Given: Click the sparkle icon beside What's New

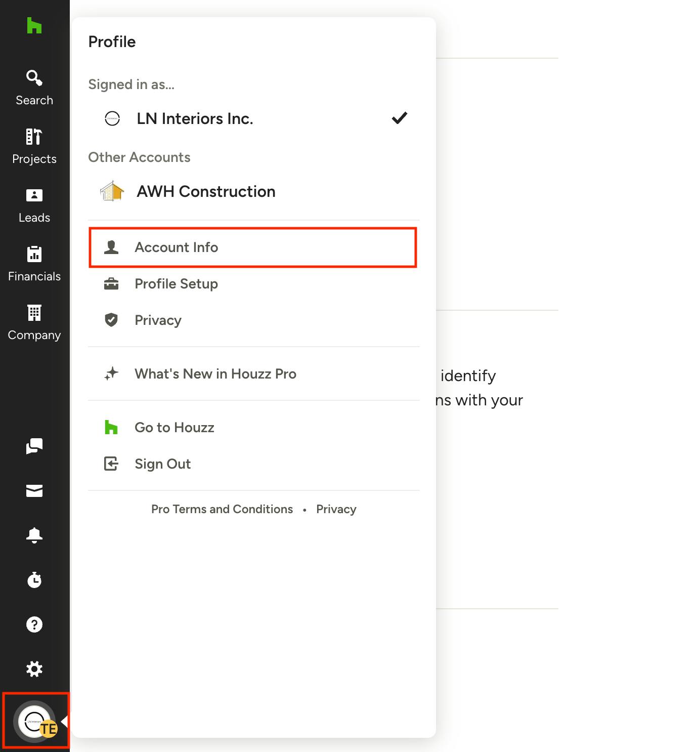Looking at the screenshot, I should 111,373.
